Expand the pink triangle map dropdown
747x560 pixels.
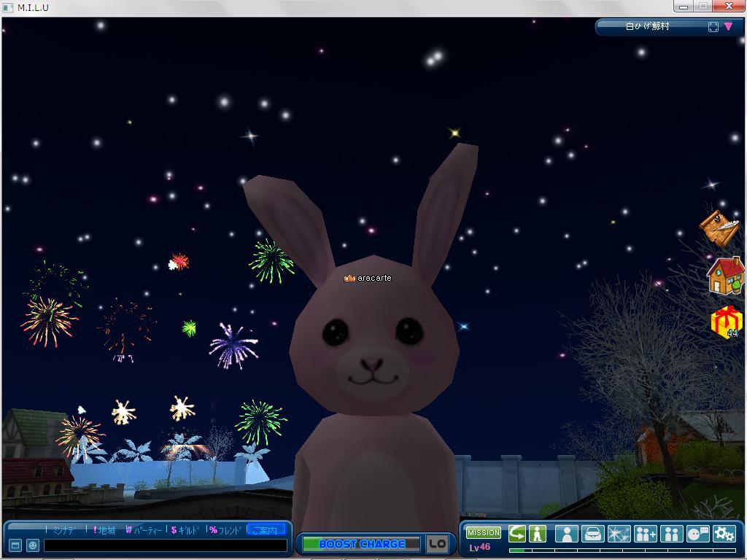728,27
